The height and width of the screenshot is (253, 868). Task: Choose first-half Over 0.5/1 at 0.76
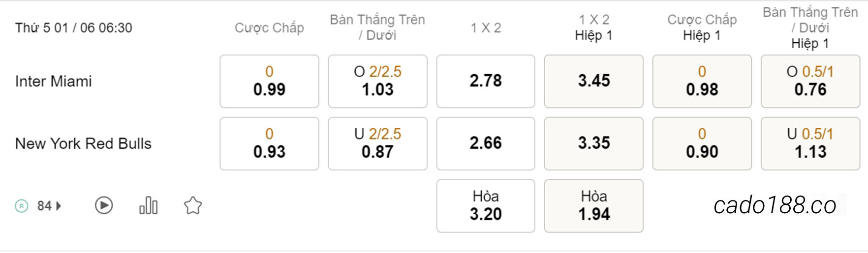tap(810, 81)
